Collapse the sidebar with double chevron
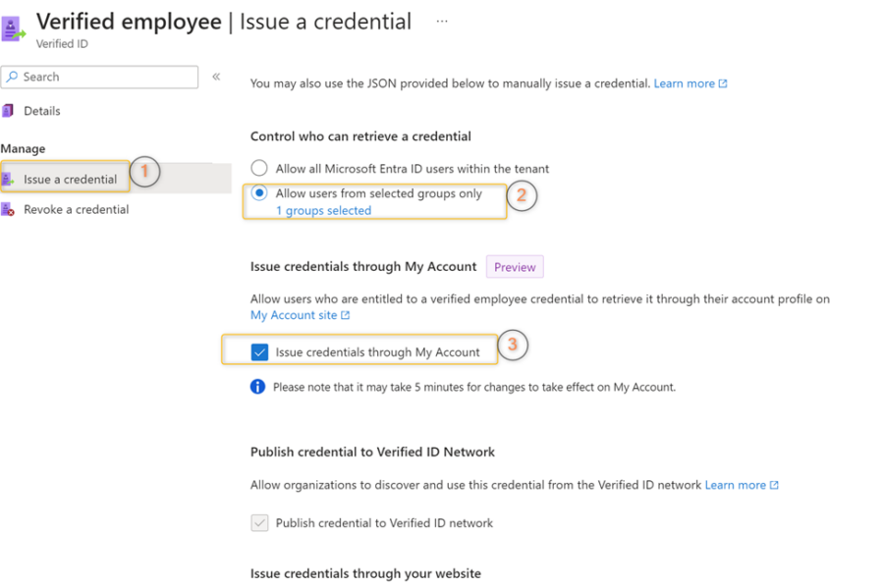 click(216, 77)
